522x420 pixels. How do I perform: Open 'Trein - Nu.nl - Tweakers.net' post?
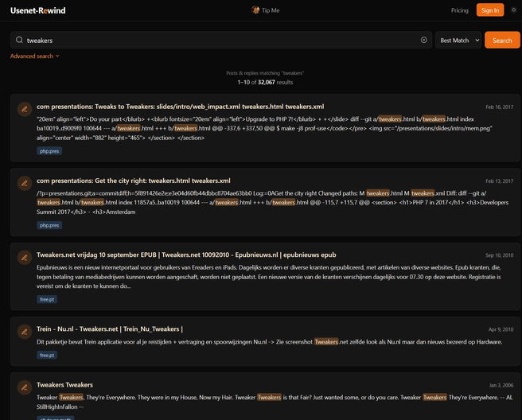pos(110,329)
